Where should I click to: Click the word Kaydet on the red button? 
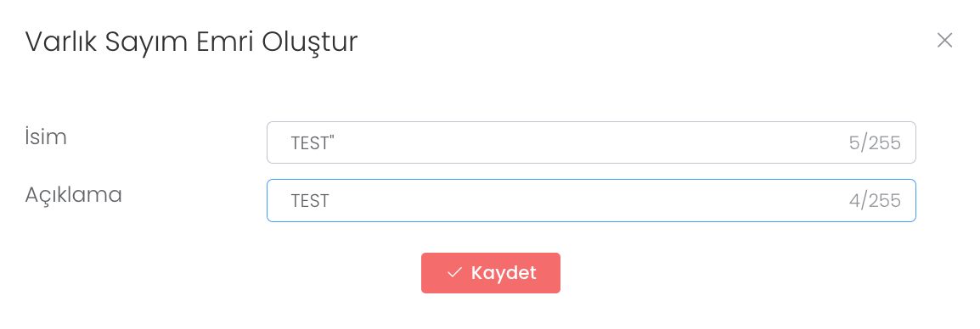(x=504, y=273)
